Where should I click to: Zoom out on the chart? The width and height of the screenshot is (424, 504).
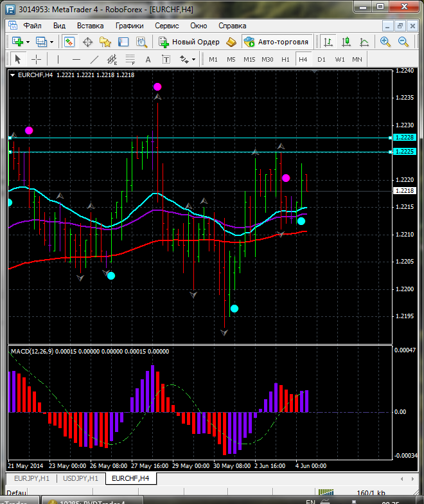click(x=403, y=42)
